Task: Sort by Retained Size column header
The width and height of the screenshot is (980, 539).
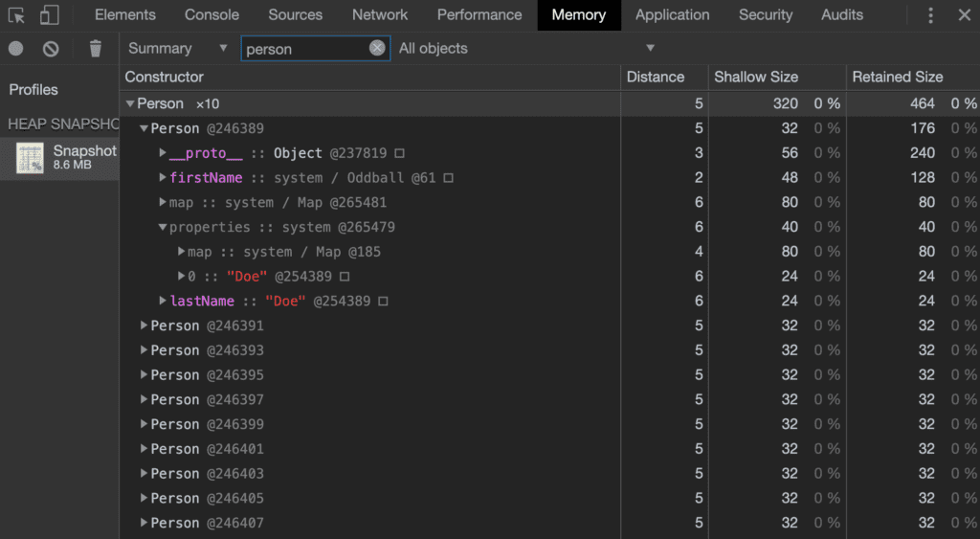Action: point(900,77)
